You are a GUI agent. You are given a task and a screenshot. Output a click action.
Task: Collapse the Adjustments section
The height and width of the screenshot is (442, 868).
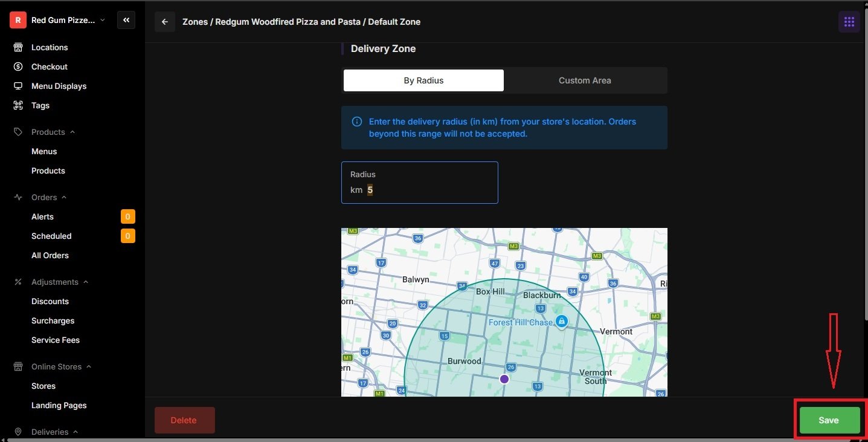[x=51, y=282]
